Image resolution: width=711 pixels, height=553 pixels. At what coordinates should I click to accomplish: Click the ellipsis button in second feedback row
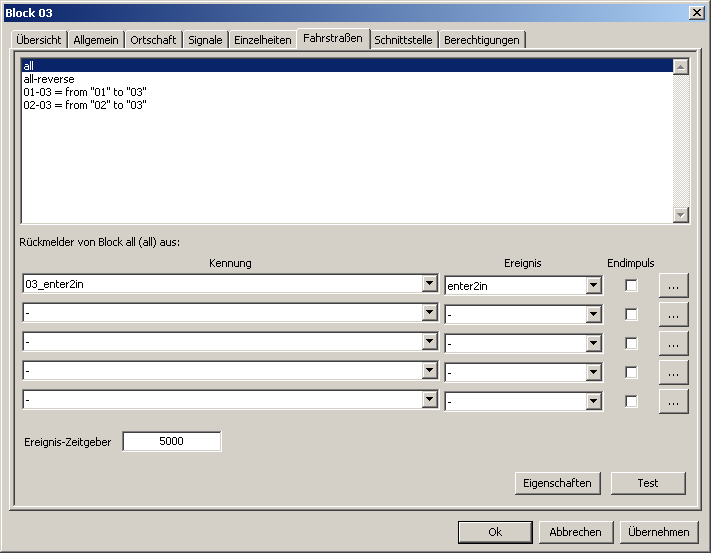(673, 314)
